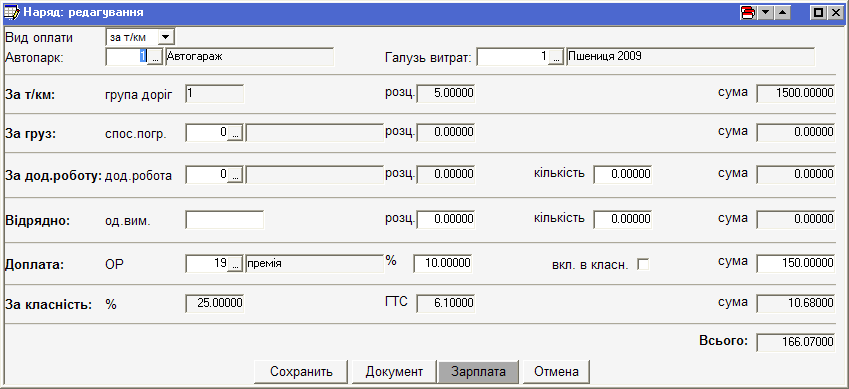This screenshot has width=849, height=389.
Task: Focus the од.вим. input field
Action: coord(225,220)
